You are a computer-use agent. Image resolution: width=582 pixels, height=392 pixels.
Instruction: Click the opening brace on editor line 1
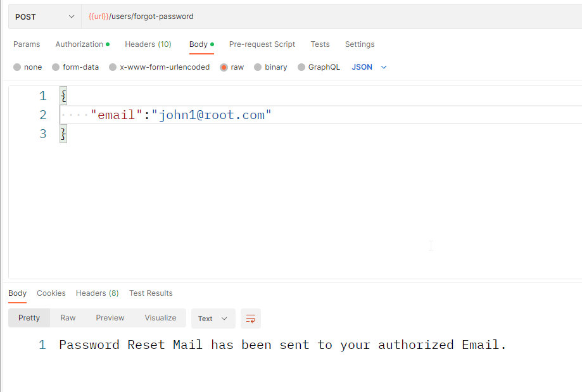tap(63, 96)
